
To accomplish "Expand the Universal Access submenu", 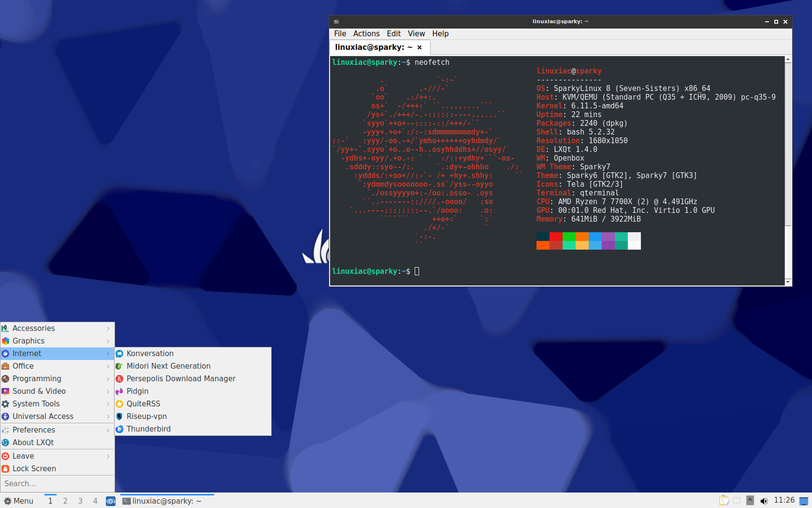I will [x=58, y=417].
